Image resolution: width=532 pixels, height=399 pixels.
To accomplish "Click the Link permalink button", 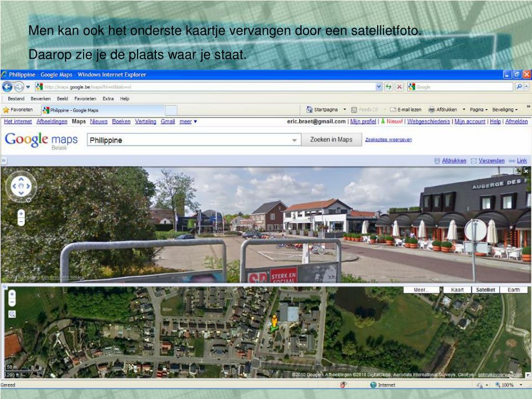I will tap(522, 161).
